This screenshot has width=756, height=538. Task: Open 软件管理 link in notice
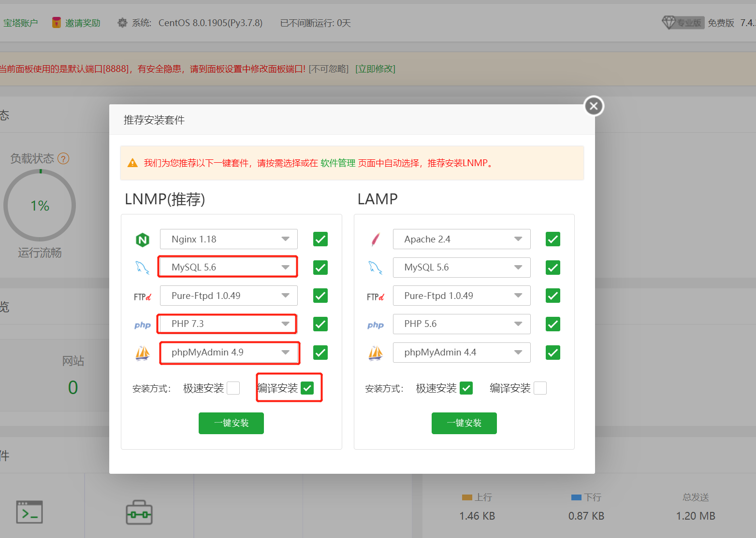[x=338, y=163]
